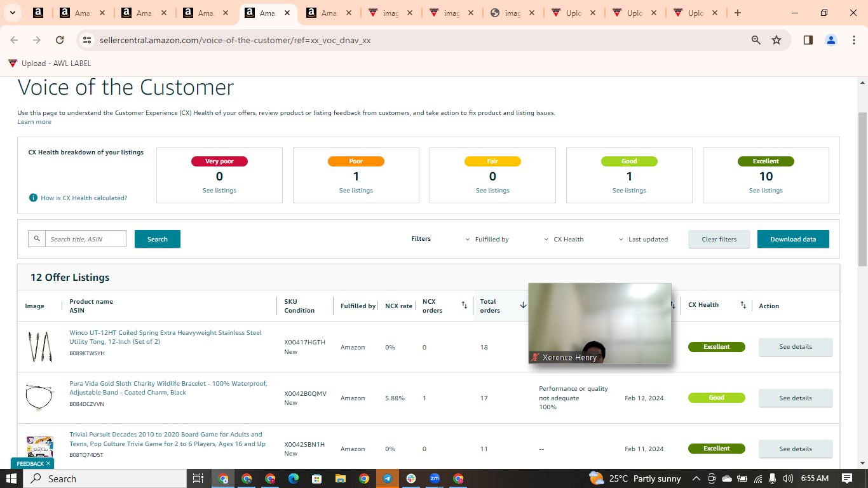This screenshot has height=488, width=868.
Task: Open the Upload - AWL LABEL bookmark
Action: [50, 64]
